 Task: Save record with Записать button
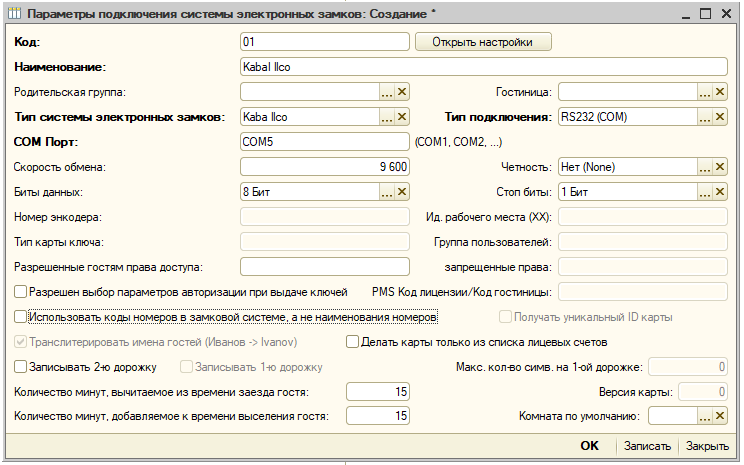tap(647, 446)
